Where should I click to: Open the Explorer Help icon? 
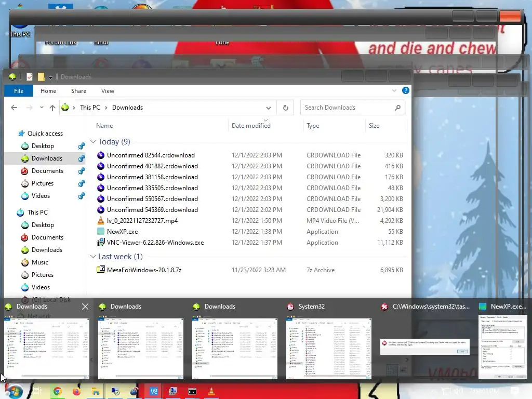[405, 90]
